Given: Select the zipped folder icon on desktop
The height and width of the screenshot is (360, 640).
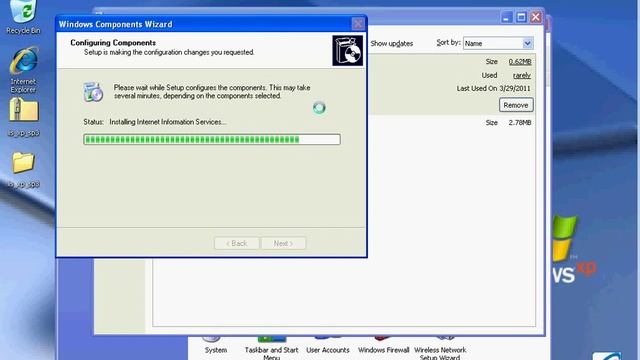Looking at the screenshot, I should (24, 109).
